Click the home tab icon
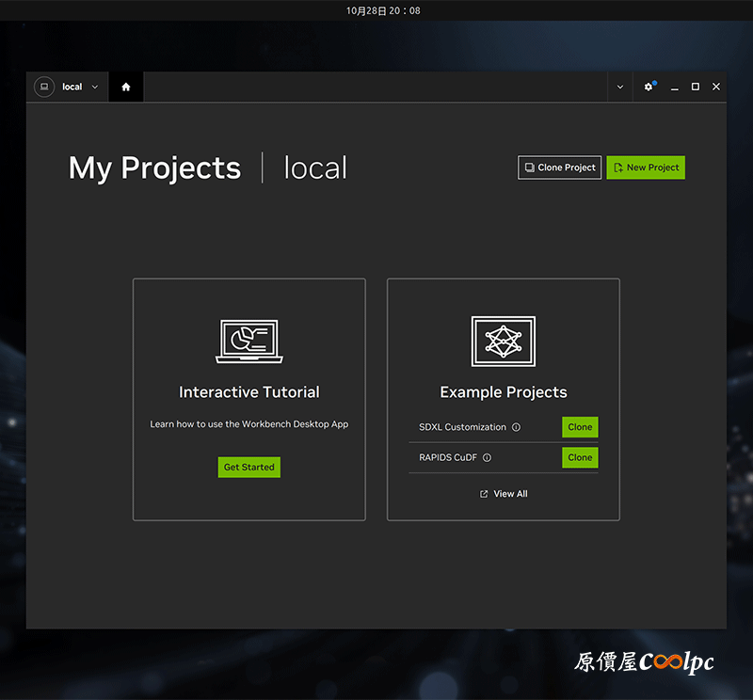The width and height of the screenshot is (753, 700). point(126,87)
